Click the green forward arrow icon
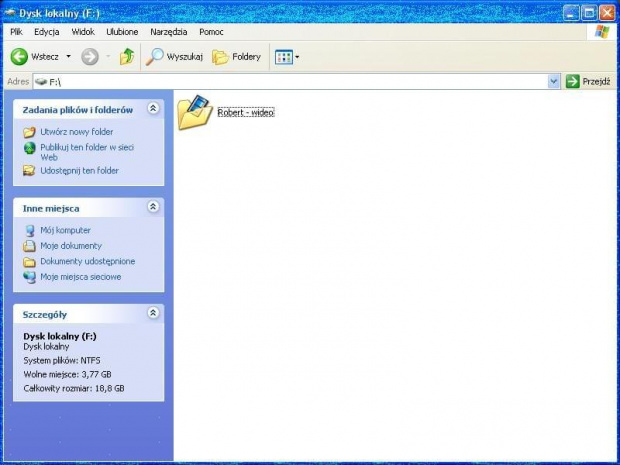The height and width of the screenshot is (465, 620). tap(90, 57)
